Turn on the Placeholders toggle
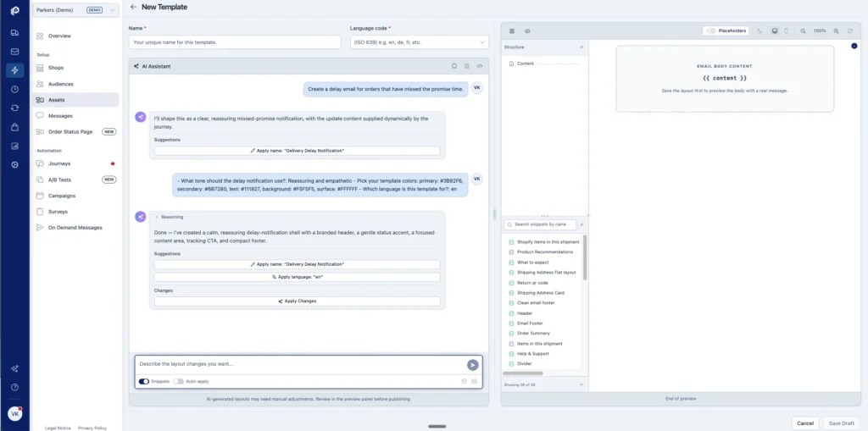Screen dimensions: 868x431 711,31
